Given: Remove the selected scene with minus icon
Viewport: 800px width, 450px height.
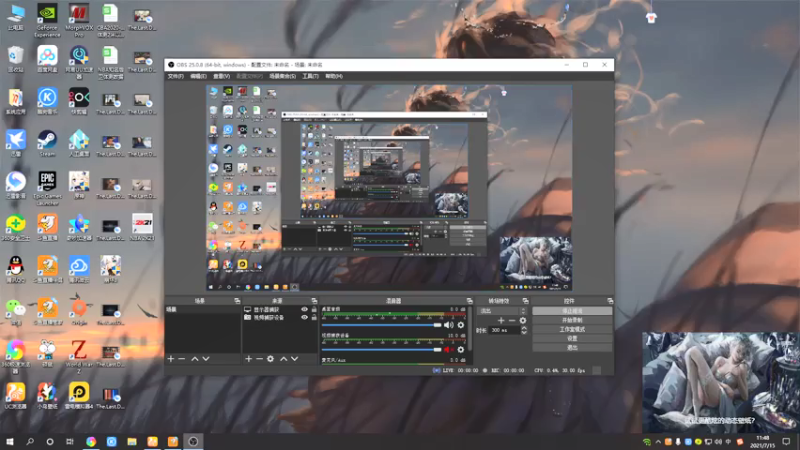Looking at the screenshot, I should click(x=182, y=359).
